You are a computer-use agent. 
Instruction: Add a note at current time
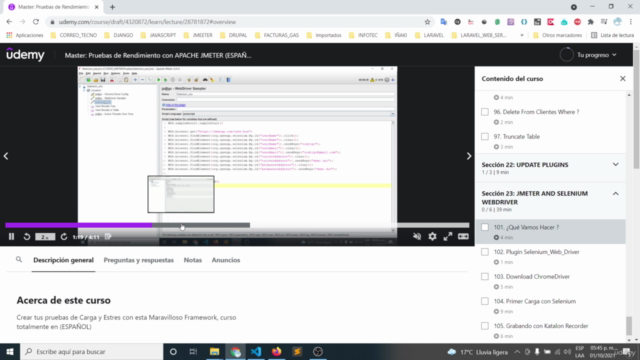tap(108, 237)
